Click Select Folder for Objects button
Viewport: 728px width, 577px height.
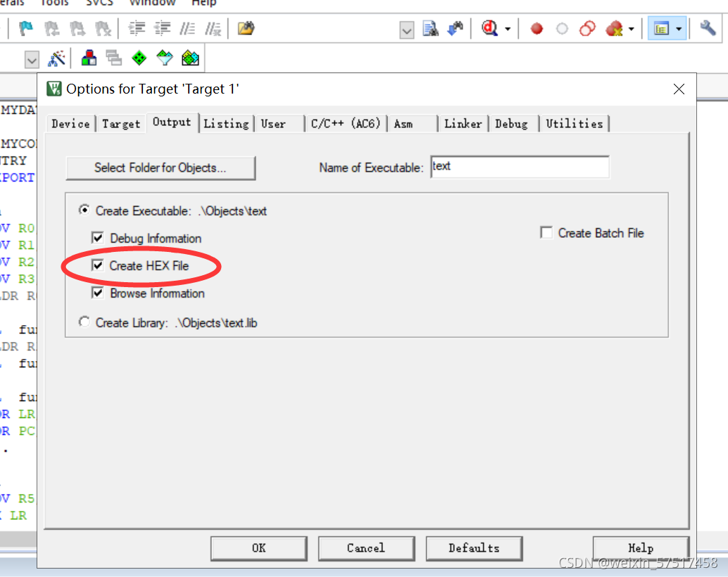(x=161, y=168)
